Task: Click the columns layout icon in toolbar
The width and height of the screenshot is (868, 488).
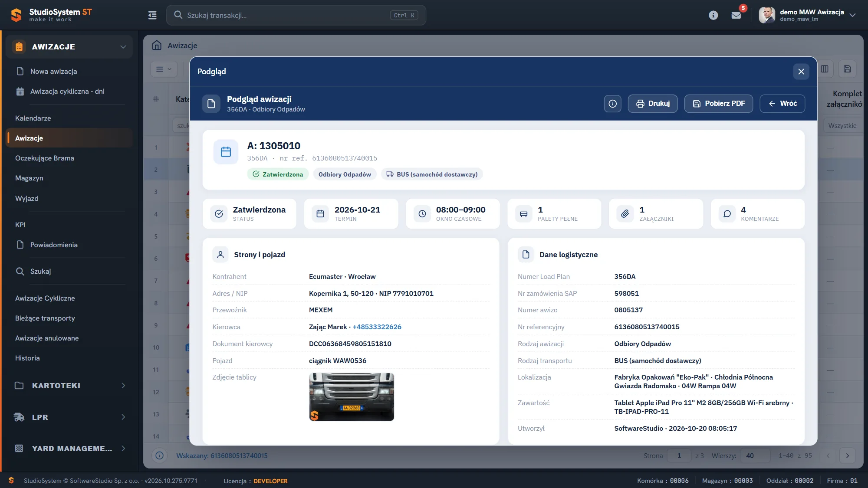Action: tap(824, 69)
